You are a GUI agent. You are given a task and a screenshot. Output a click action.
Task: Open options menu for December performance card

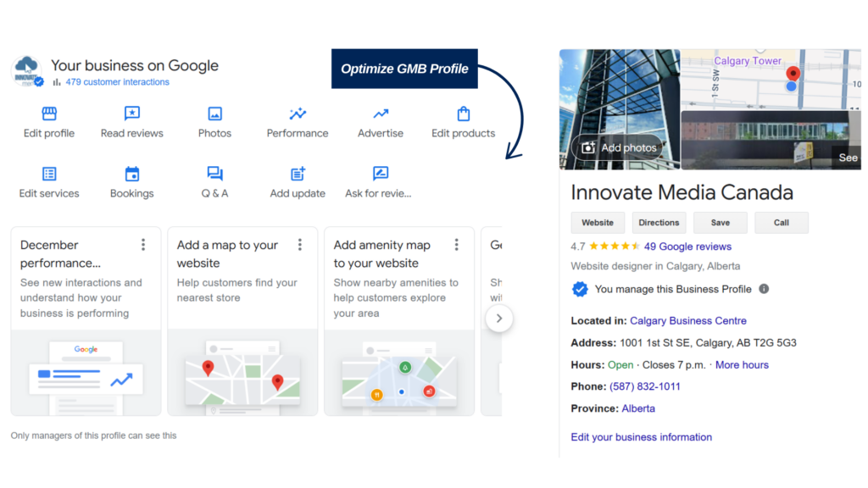pos(143,245)
